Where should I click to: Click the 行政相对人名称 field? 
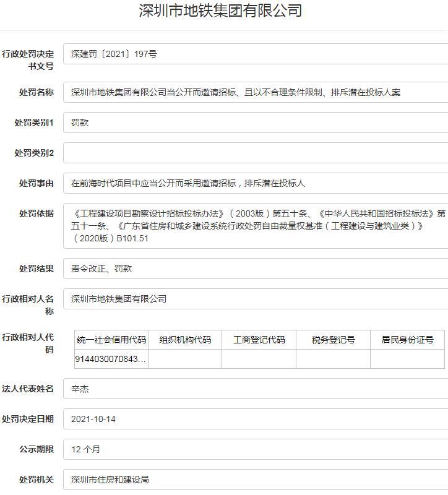point(256,299)
